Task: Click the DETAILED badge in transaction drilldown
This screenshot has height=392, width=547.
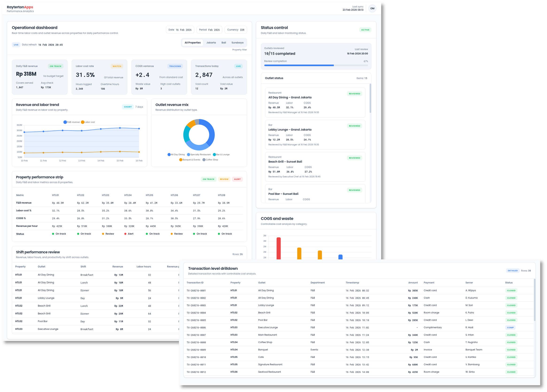Action: (513, 270)
